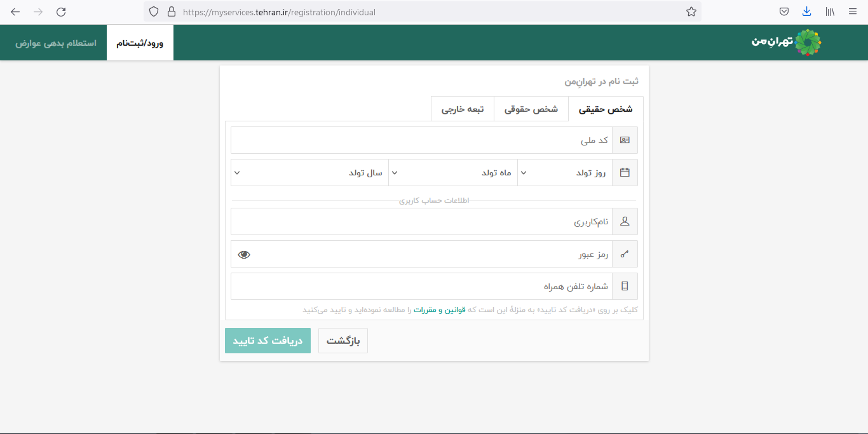Click the tracking protection shield in the address bar

click(153, 11)
